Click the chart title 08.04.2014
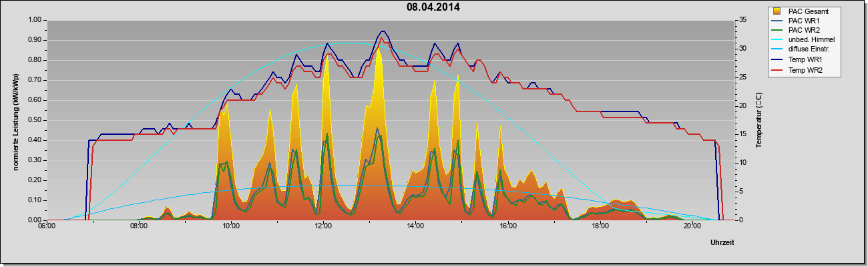The width and height of the screenshot is (868, 267). coord(433,7)
